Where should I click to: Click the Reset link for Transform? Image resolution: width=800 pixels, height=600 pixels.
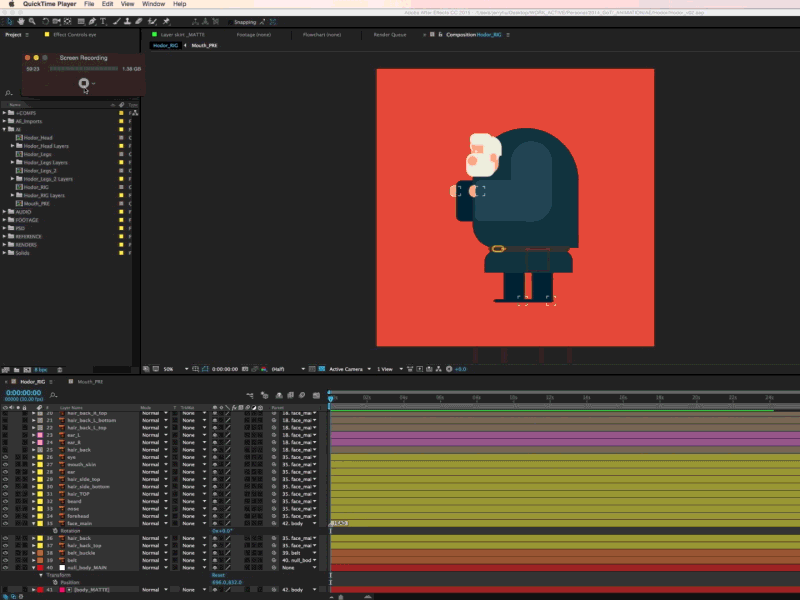tap(218, 575)
